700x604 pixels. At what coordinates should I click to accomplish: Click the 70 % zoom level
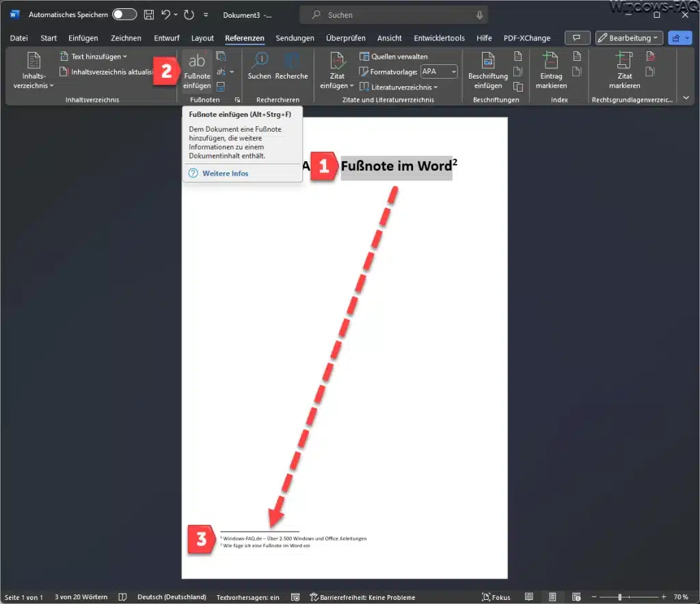[x=681, y=597]
